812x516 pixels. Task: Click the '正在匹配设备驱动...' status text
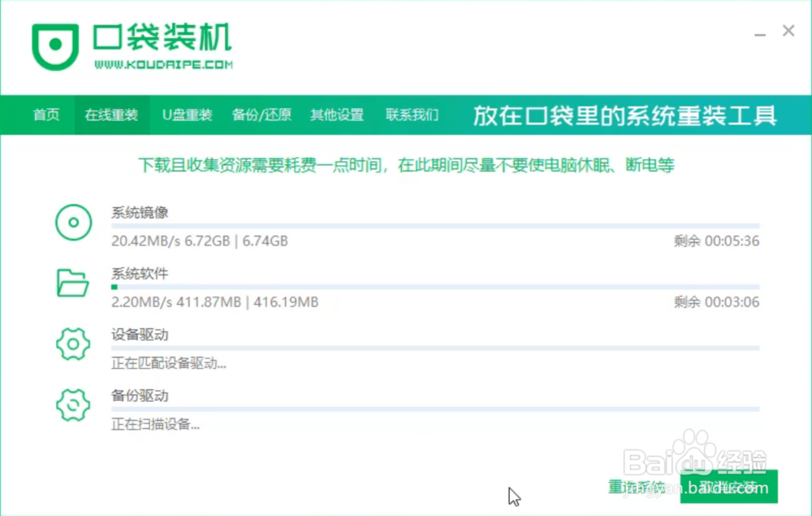pos(169,363)
